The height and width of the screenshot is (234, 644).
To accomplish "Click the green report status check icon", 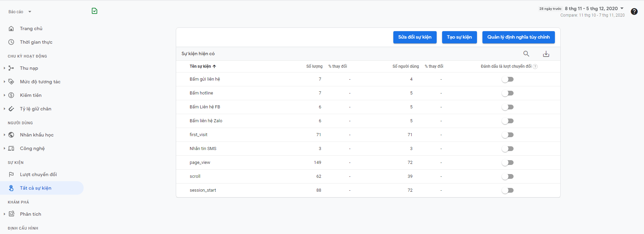I will [95, 11].
